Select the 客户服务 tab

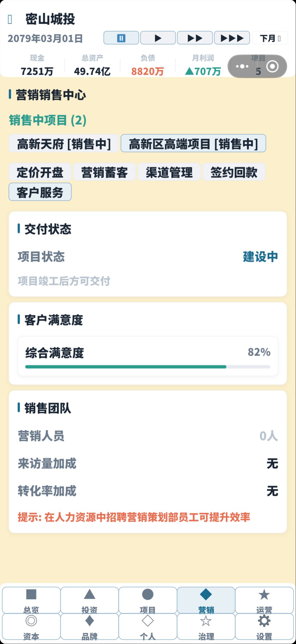pos(40,192)
